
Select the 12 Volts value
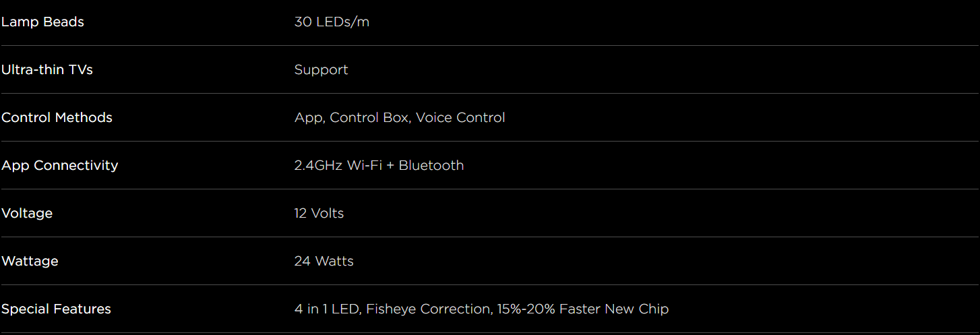[x=319, y=213]
